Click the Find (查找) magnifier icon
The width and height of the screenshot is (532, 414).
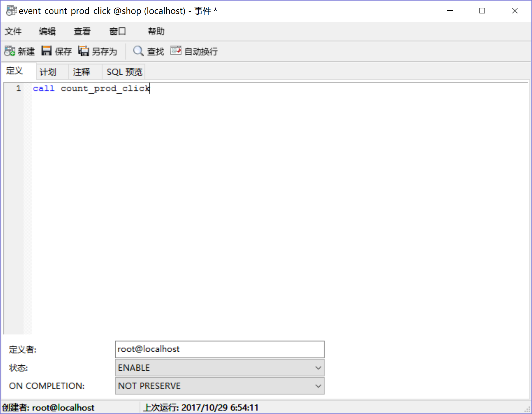click(x=138, y=51)
